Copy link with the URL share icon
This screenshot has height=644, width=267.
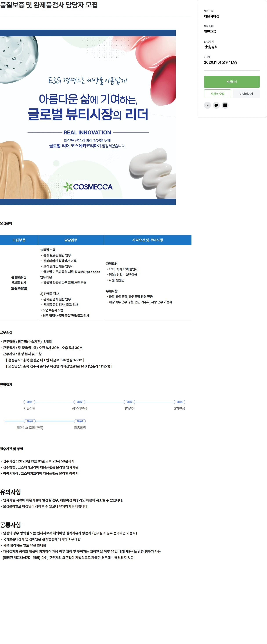coord(207,105)
